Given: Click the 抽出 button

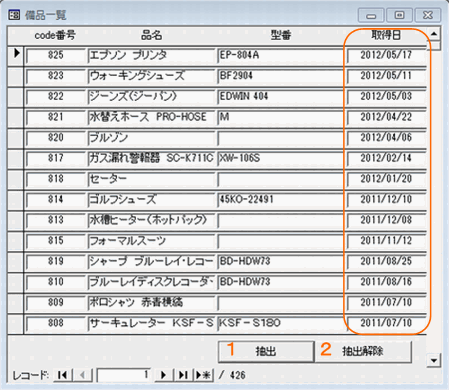Looking at the screenshot, I should pyautogui.click(x=266, y=351).
